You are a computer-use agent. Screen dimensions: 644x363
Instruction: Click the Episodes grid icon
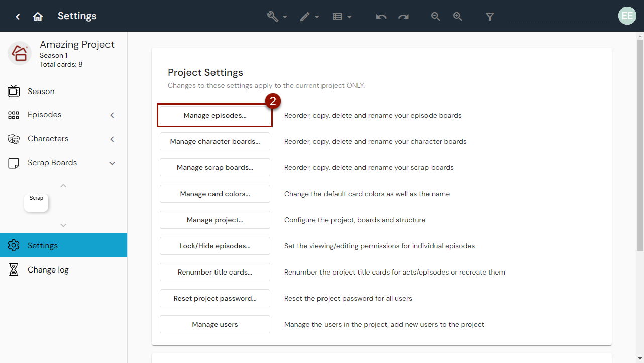tap(14, 115)
